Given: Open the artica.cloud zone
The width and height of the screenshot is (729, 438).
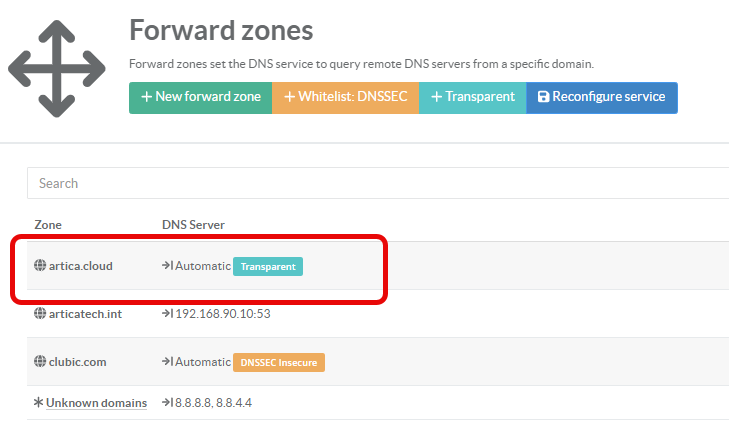Looking at the screenshot, I should [80, 267].
